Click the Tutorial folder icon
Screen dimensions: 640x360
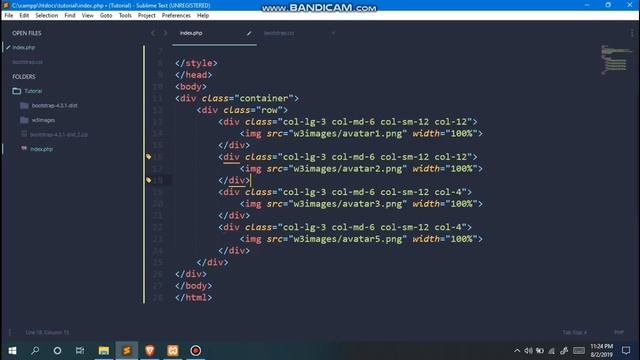pyautogui.click(x=17, y=91)
